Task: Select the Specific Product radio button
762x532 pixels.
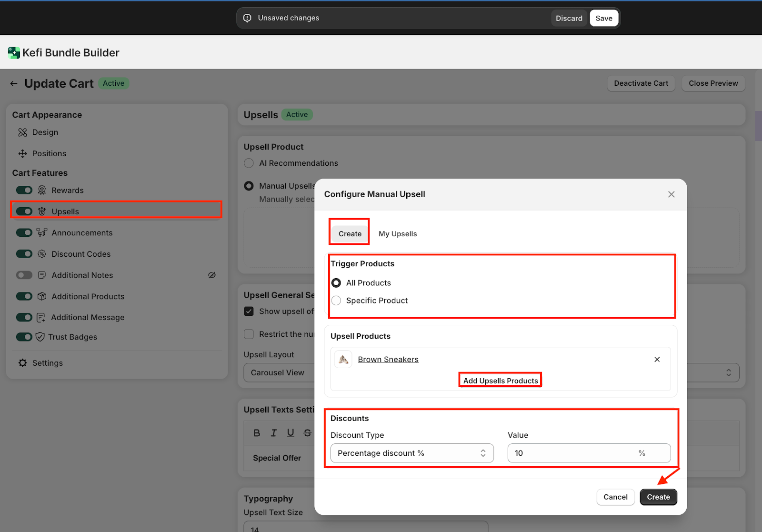Action: (336, 301)
